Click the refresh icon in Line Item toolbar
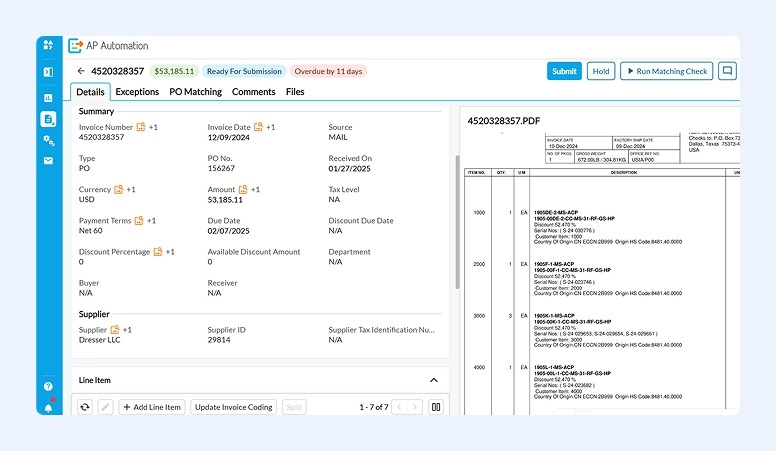Viewport: 776px width, 451px height. pyautogui.click(x=85, y=407)
